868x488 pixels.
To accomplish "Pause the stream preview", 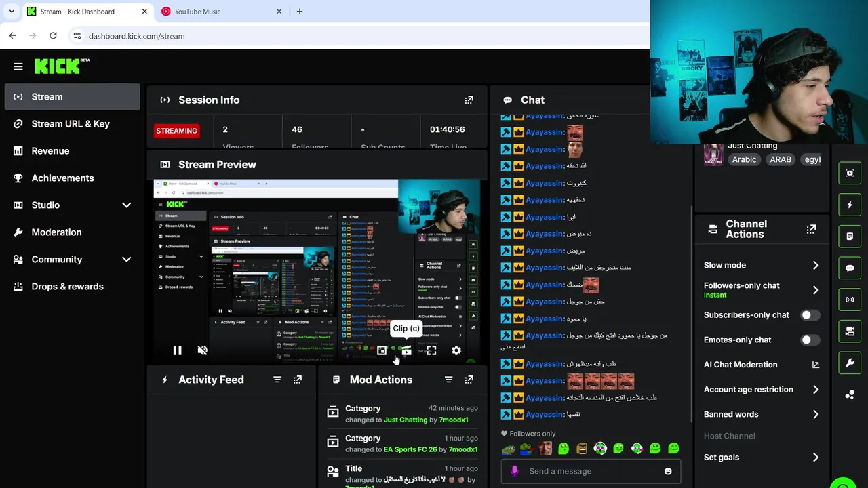I will [x=177, y=350].
